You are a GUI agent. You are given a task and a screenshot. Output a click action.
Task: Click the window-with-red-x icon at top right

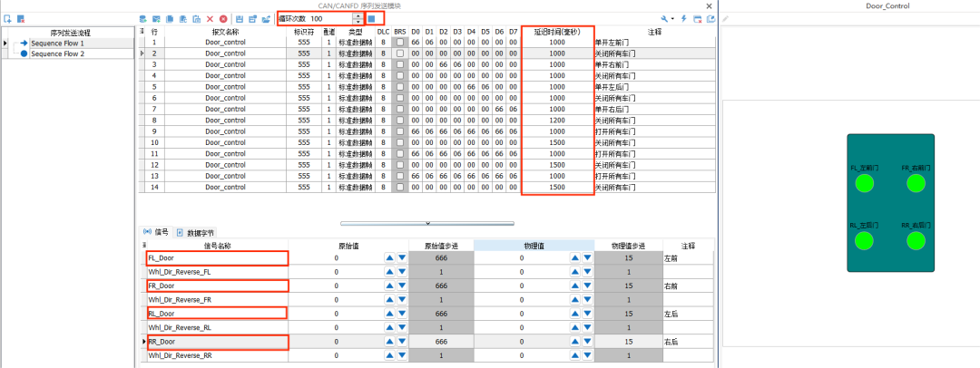698,19
